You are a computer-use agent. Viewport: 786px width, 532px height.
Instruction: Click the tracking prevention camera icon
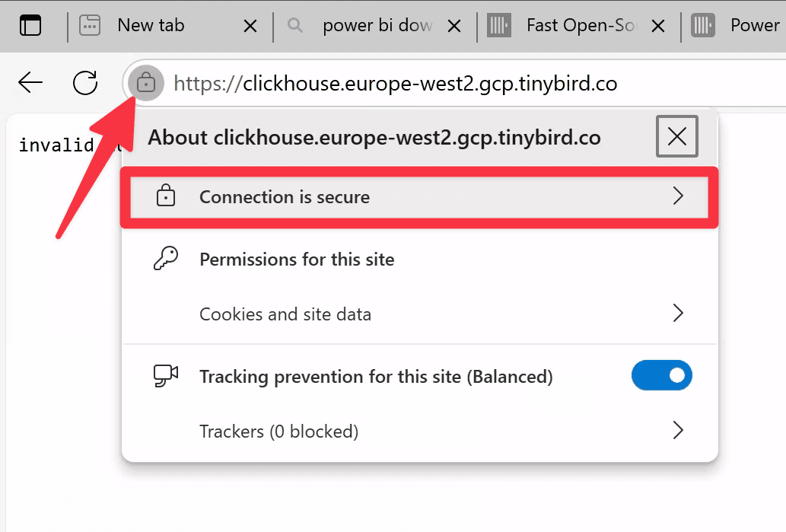coord(167,375)
